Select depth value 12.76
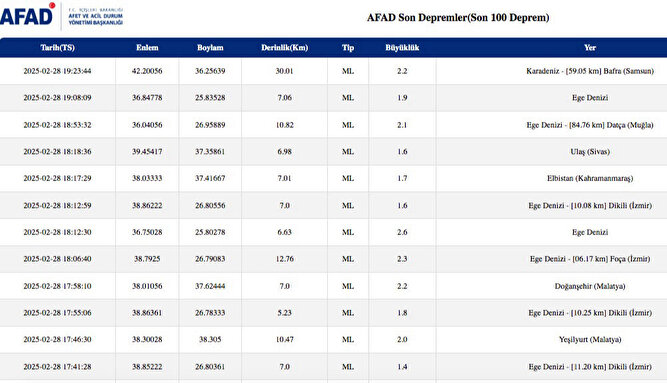This screenshot has width=667, height=383. pos(285,259)
